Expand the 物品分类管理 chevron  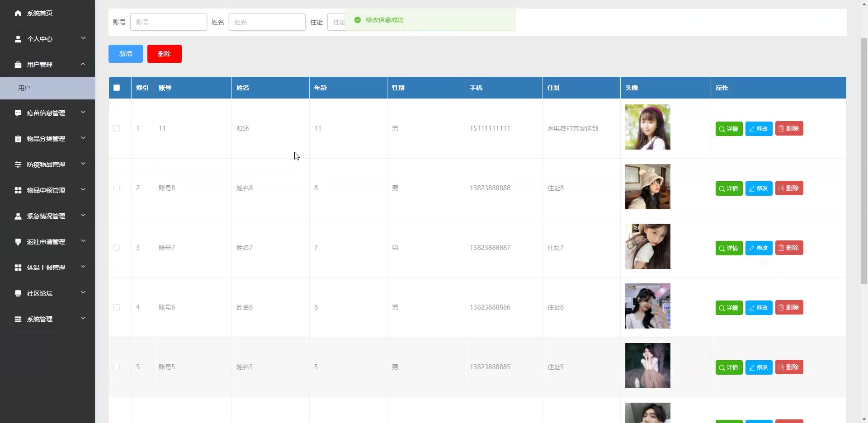83,138
